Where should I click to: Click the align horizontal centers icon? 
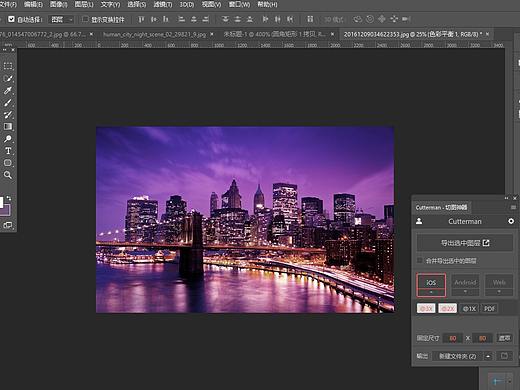pyautogui.click(x=194, y=19)
